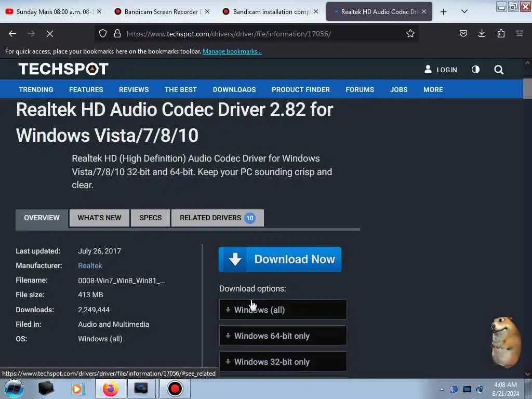Open the Manage bookmarks link
Screen dimensions: 532x399
pos(232,51)
